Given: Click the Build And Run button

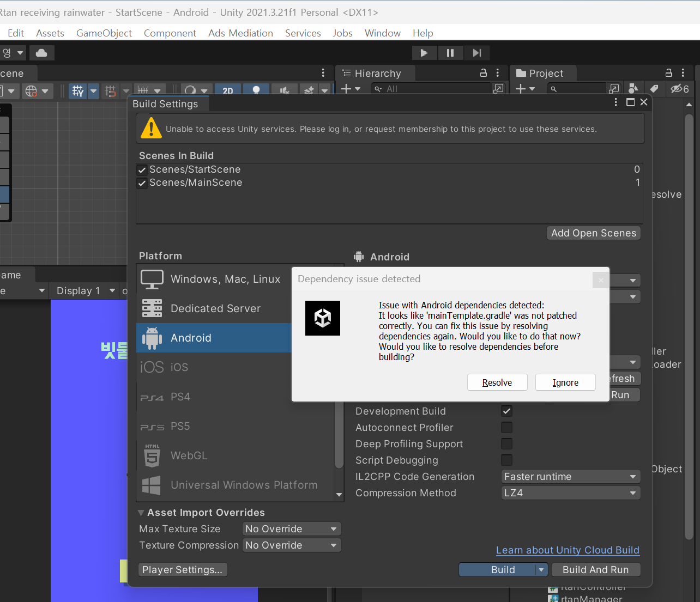Looking at the screenshot, I should (595, 570).
